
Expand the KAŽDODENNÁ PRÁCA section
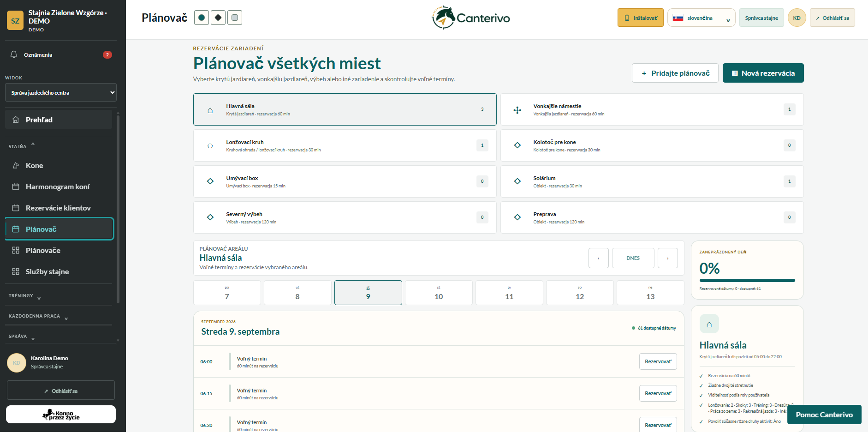click(38, 316)
